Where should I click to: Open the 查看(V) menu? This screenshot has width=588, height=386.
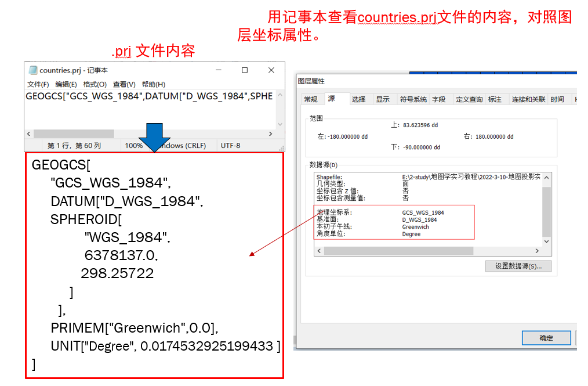coord(124,84)
